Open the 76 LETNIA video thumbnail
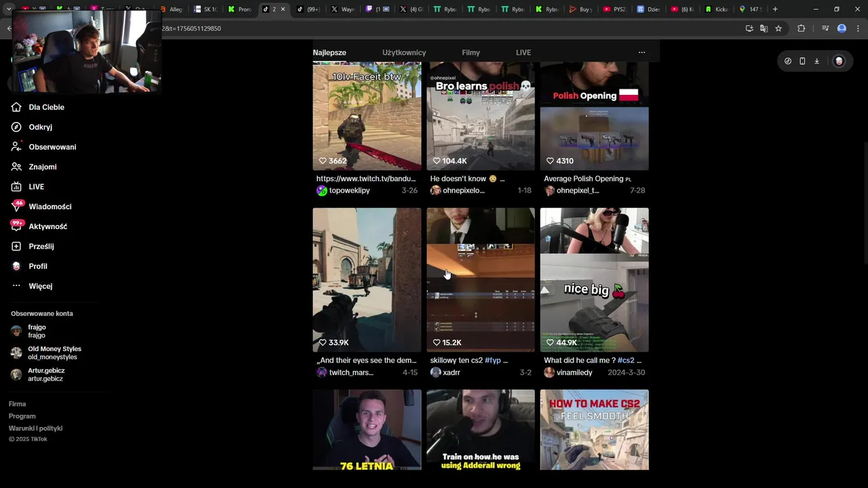Screen dimensions: 868x488 tap(367, 430)
